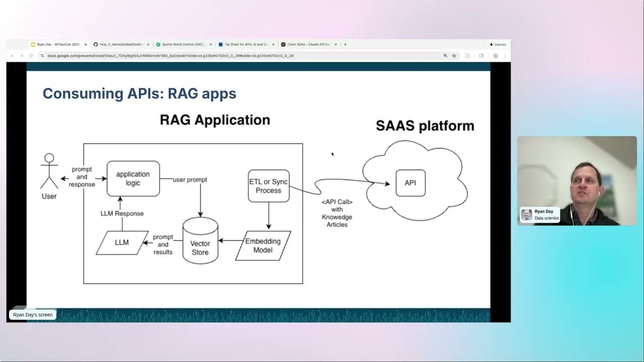
Task: Click the API Call with Knowledge Articles label
Action: (x=337, y=213)
